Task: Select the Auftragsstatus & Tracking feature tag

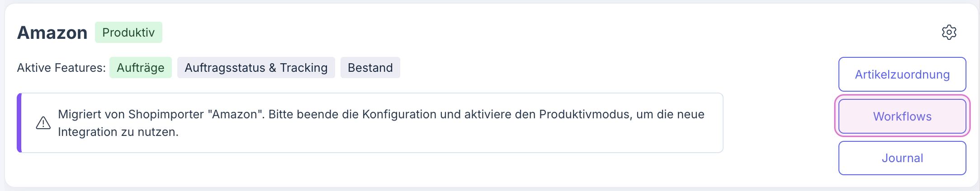Action: tap(256, 68)
